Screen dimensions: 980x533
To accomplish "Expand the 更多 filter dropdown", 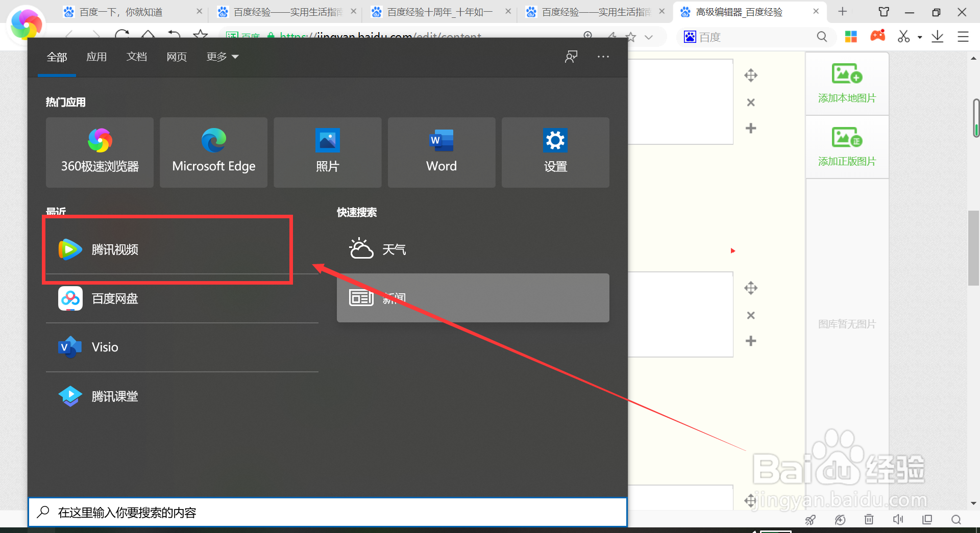I will tap(223, 57).
